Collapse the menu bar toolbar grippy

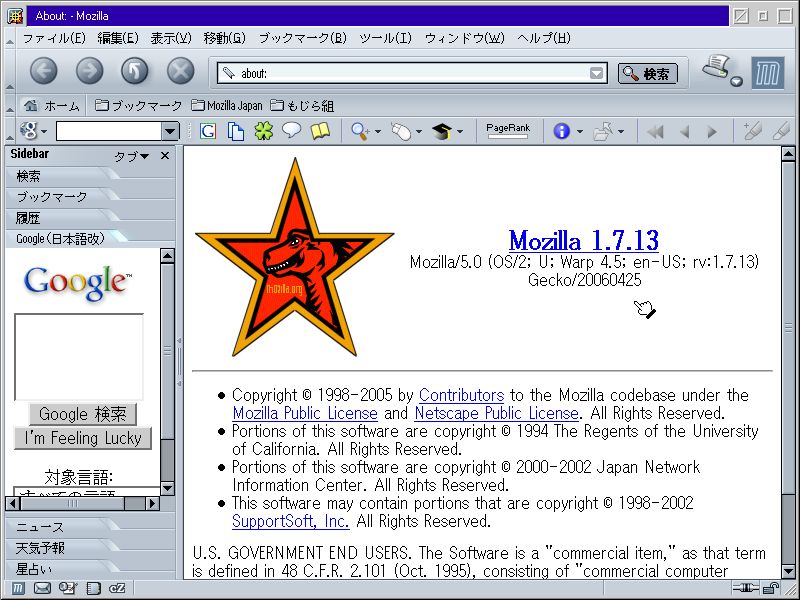pos(9,39)
